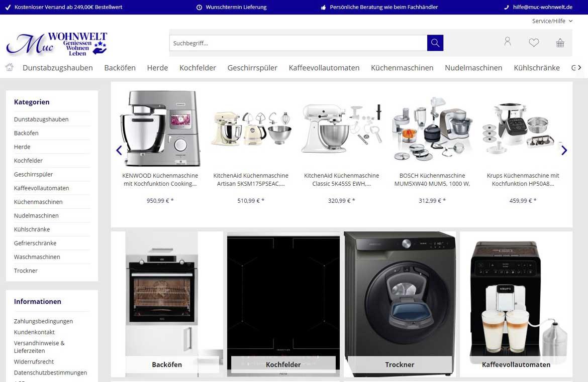
Task: Open the Kaffeevollautomaten category tile
Action: (x=516, y=304)
